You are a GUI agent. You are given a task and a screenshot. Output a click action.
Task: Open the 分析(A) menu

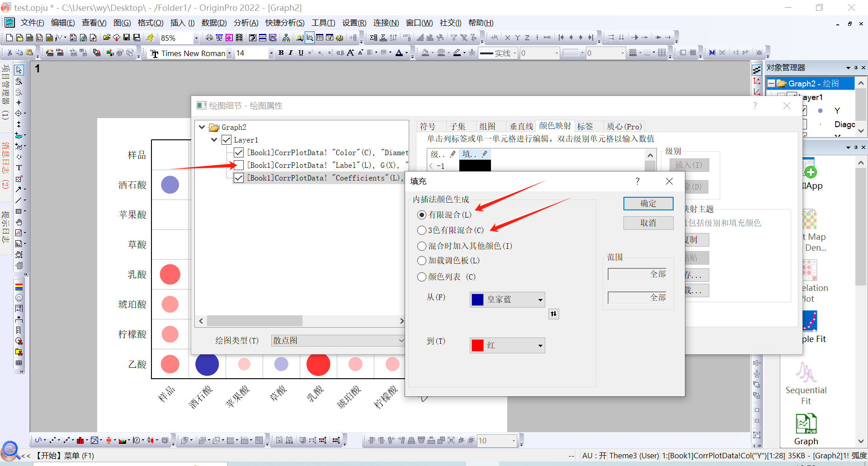click(245, 23)
